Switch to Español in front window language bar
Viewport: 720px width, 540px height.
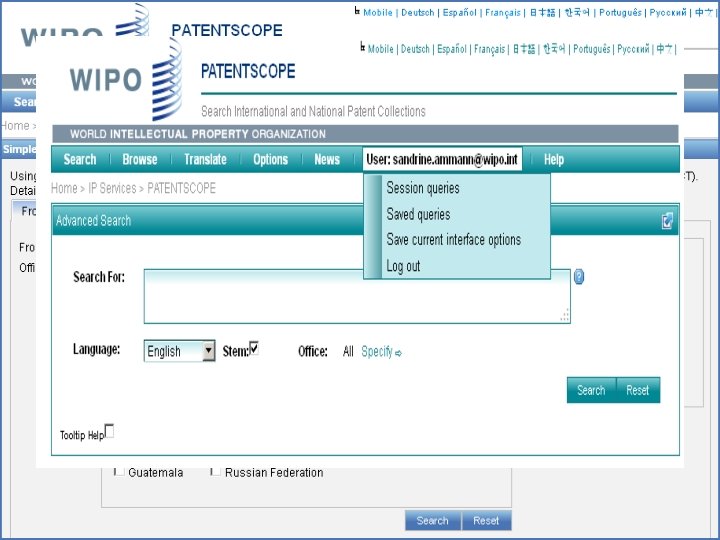(452, 49)
